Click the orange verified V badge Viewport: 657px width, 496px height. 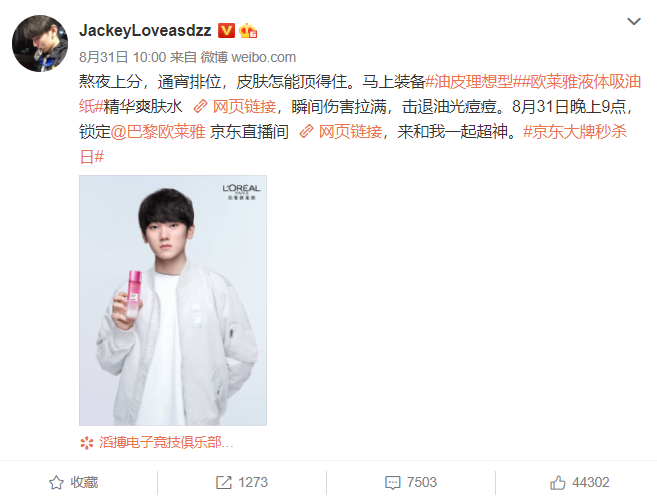click(226, 31)
